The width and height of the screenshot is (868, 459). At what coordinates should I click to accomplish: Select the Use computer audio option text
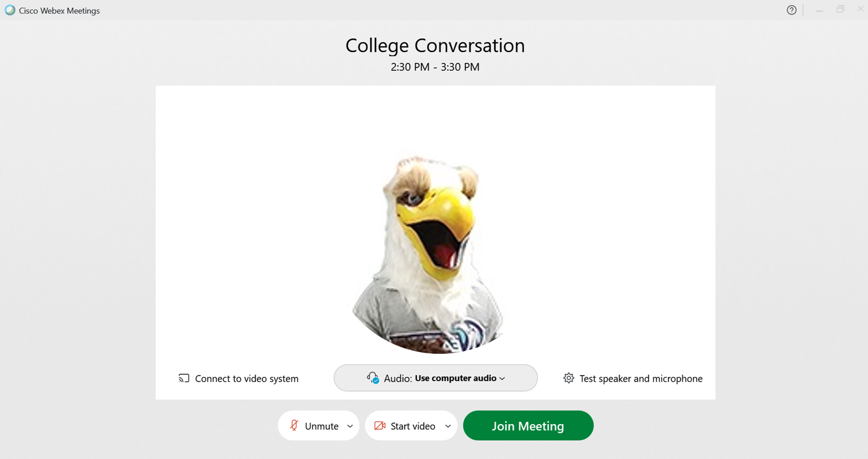(455, 378)
